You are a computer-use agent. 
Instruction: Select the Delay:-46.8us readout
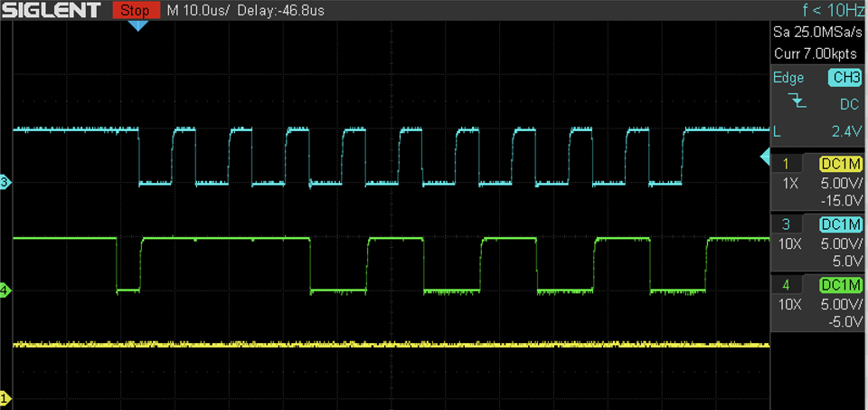click(281, 11)
